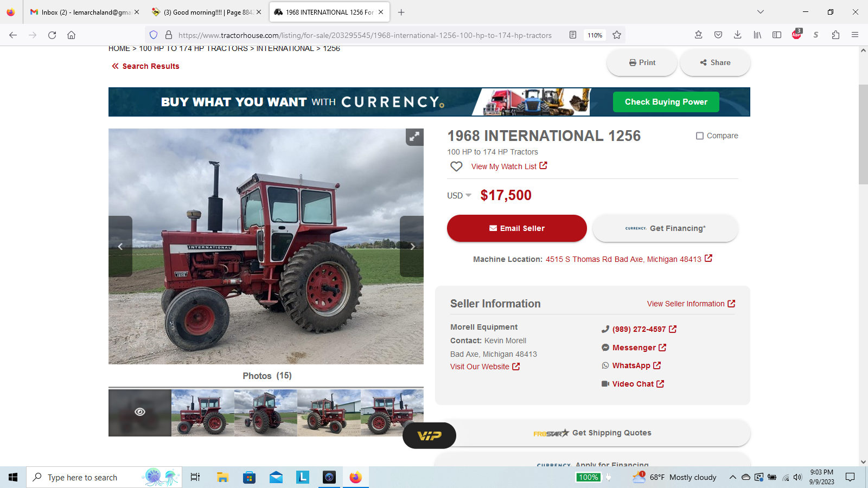List all tabs dropdown arrow

[761, 12]
